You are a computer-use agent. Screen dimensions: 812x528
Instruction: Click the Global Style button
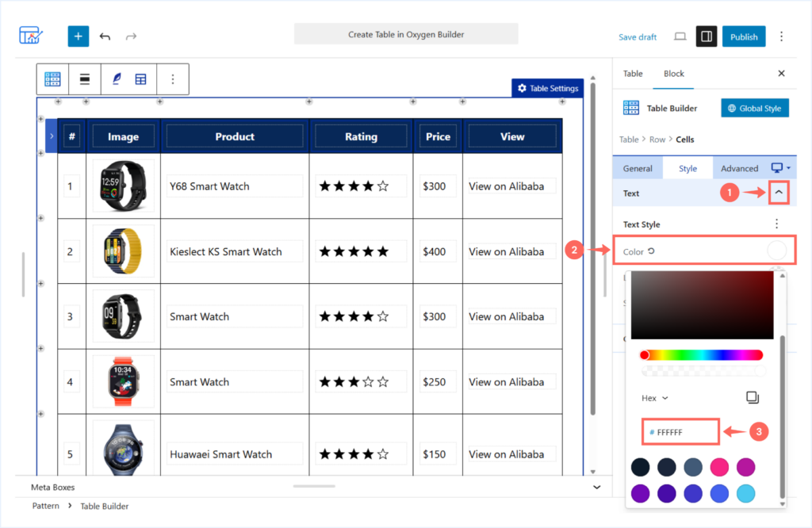pyautogui.click(x=755, y=108)
